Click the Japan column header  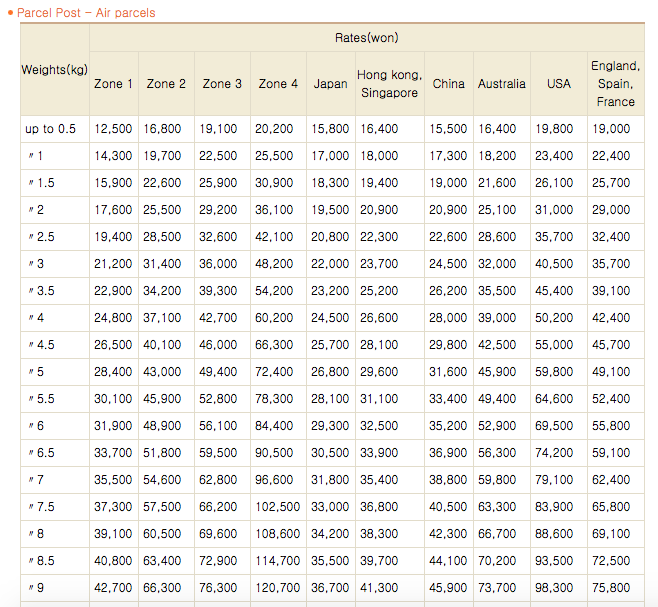click(330, 84)
